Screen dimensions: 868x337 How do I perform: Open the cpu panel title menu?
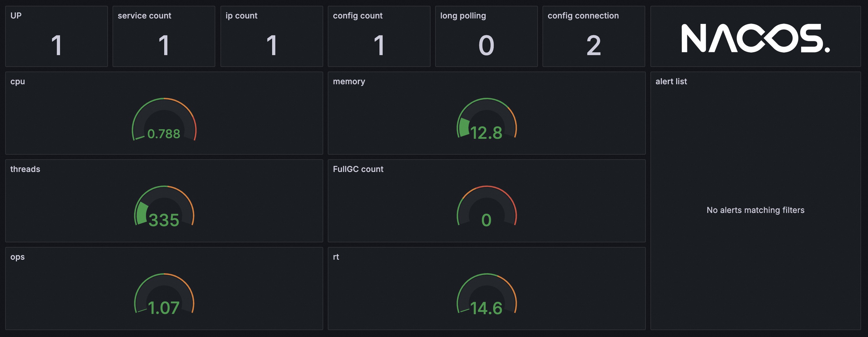pos(18,81)
